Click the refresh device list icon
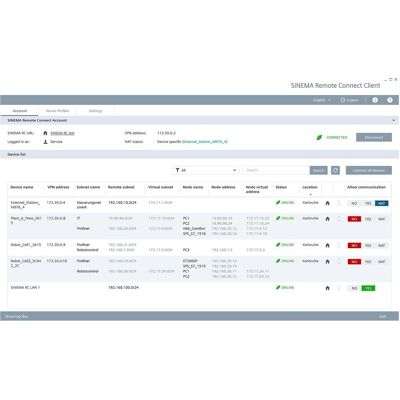400x400 pixels. click(x=335, y=170)
